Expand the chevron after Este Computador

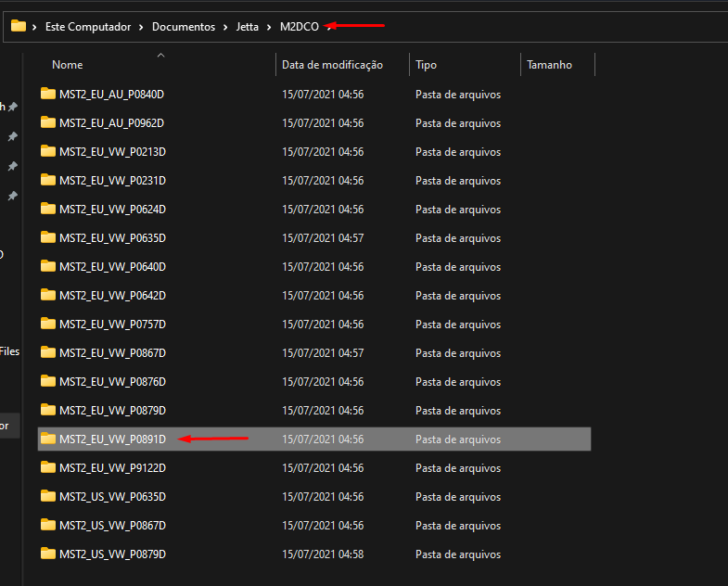pyautogui.click(x=141, y=28)
